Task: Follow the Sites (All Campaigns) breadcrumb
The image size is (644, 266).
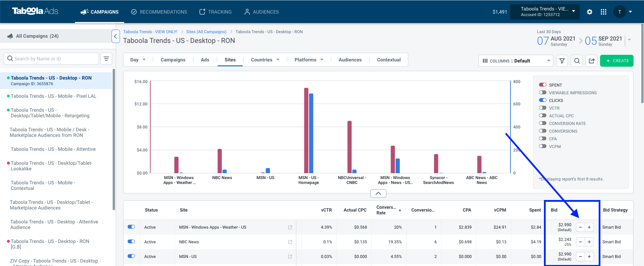Action: coord(206,32)
